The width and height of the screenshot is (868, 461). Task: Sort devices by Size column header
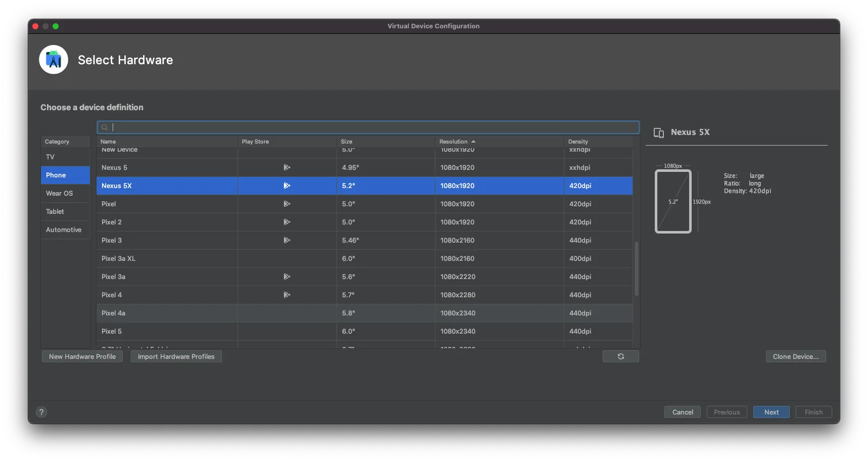point(385,142)
